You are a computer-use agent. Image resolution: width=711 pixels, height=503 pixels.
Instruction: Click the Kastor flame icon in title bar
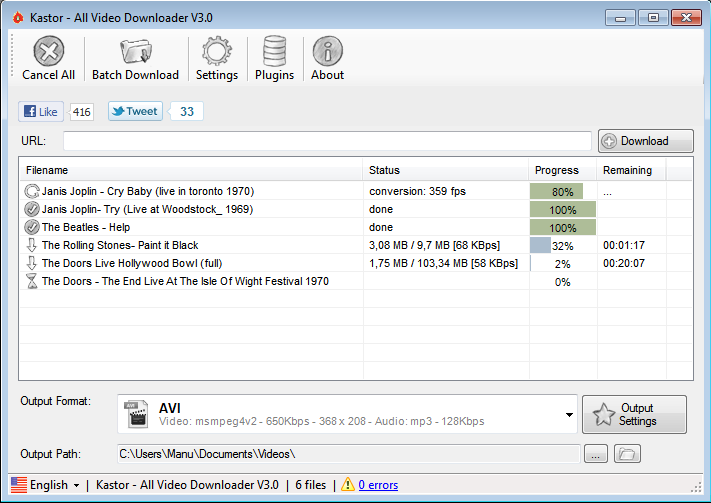point(18,18)
